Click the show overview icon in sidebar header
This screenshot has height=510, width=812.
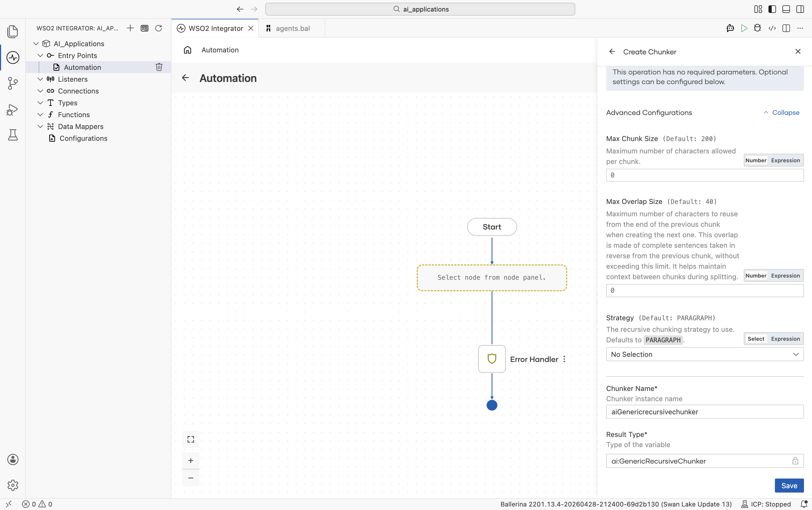[144, 28]
